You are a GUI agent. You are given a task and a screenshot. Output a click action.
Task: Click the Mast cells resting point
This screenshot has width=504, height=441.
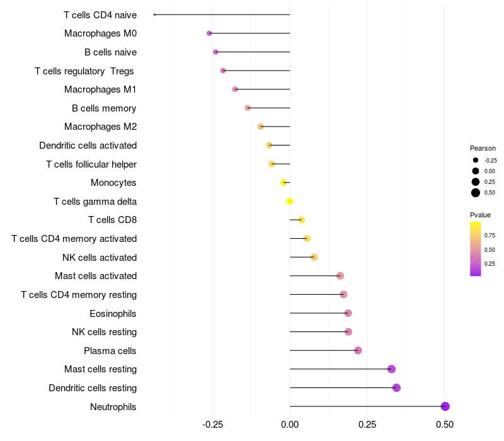(391, 369)
